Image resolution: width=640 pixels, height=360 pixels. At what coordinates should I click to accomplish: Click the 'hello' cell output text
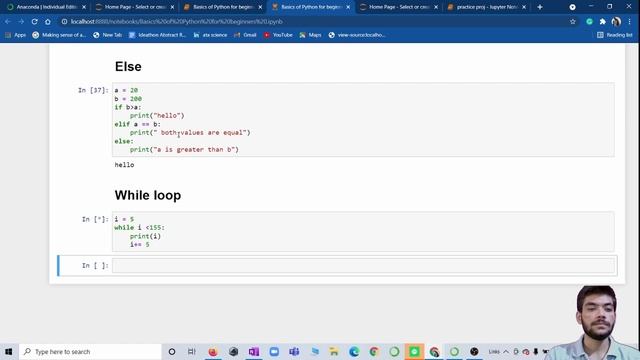pos(124,165)
